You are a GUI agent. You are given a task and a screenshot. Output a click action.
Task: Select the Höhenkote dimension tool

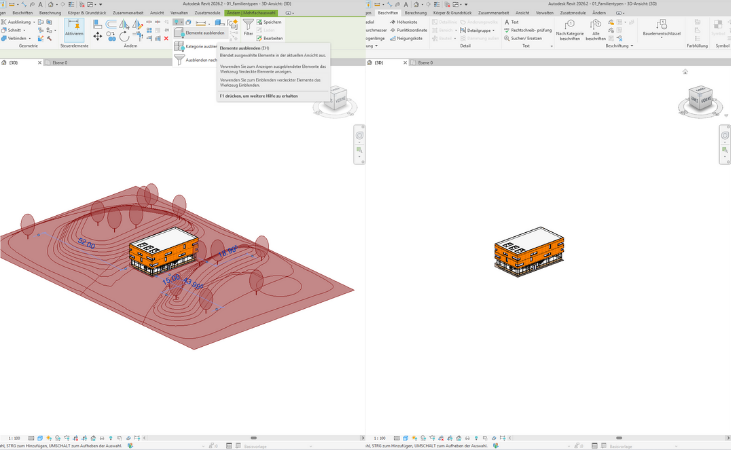pos(404,21)
